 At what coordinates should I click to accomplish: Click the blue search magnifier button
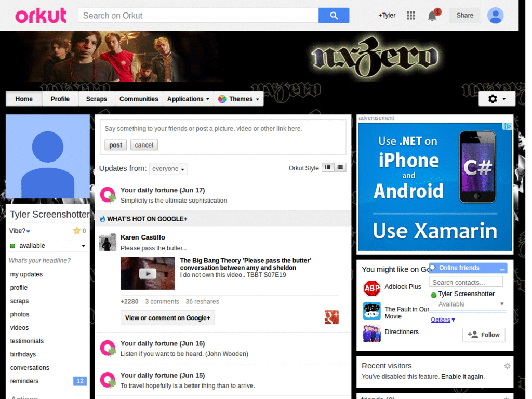[x=334, y=16]
